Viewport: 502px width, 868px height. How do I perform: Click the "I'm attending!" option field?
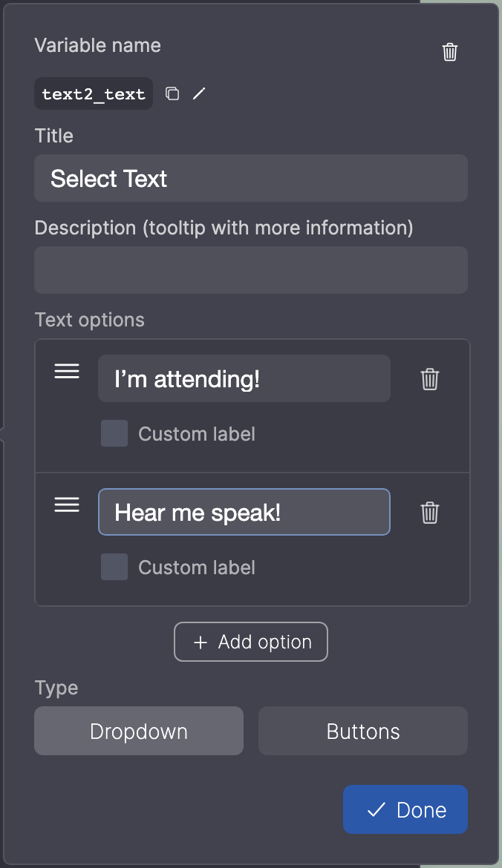coord(244,378)
